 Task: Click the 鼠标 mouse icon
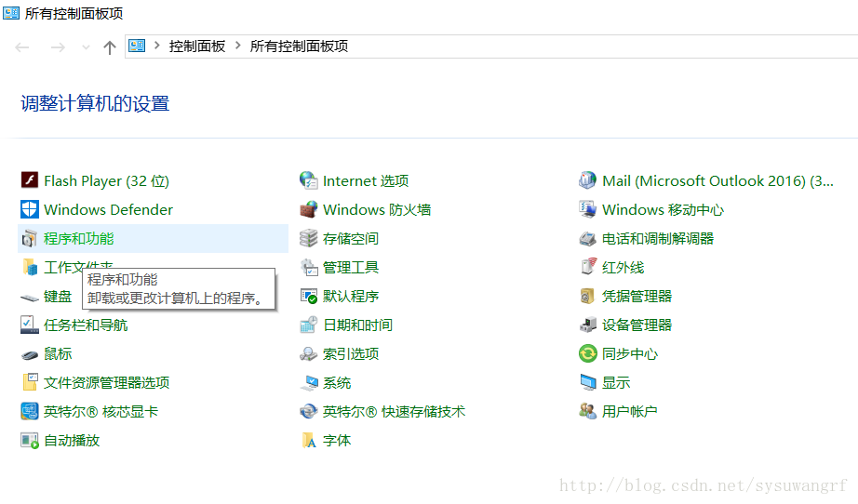[30, 355]
